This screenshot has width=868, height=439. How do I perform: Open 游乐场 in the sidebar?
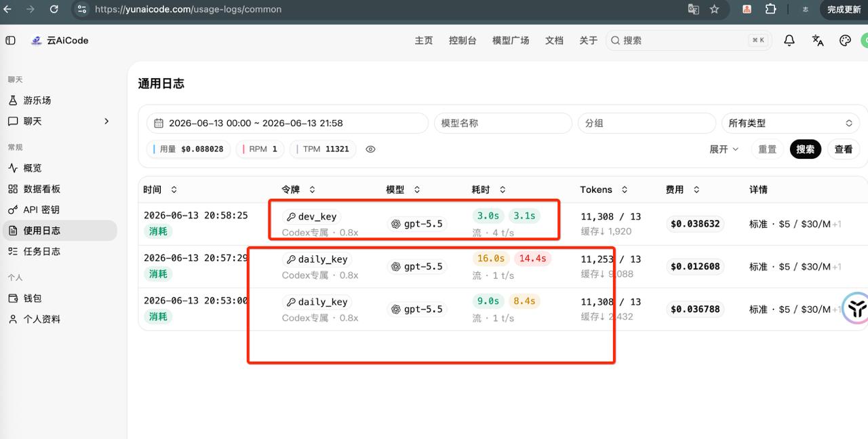tap(60, 100)
